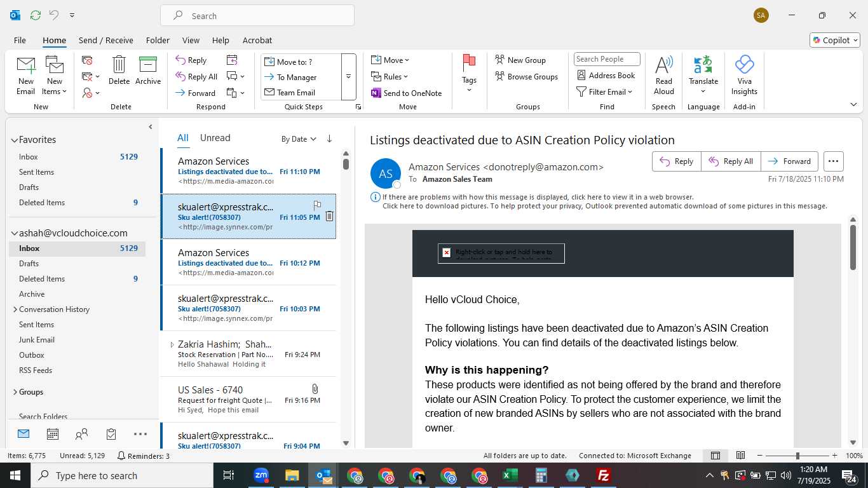Show only Unread messages filter

click(215, 138)
